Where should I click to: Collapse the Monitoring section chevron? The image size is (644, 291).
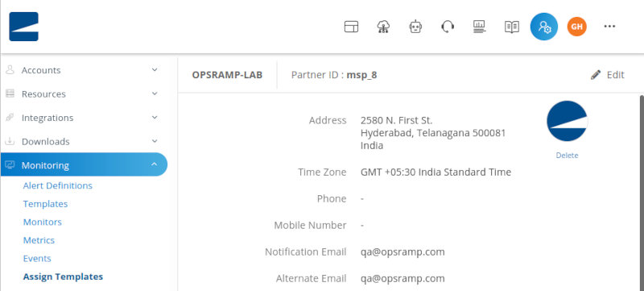[x=155, y=164]
